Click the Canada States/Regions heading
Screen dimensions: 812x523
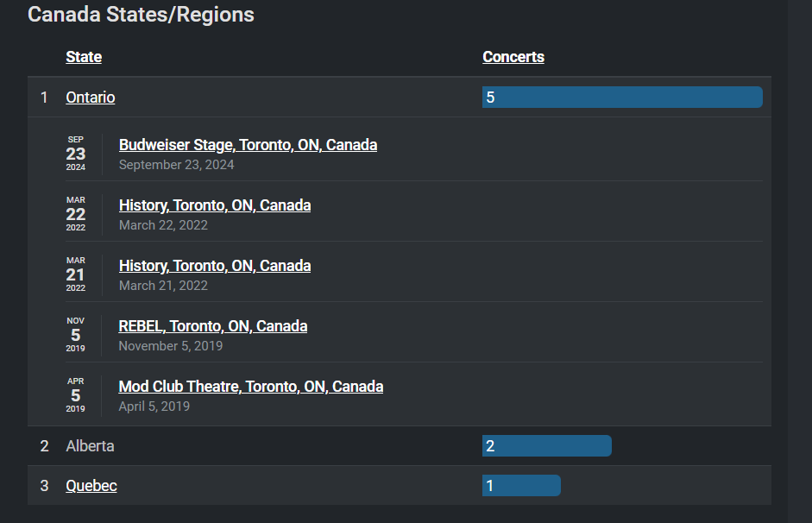[141, 14]
